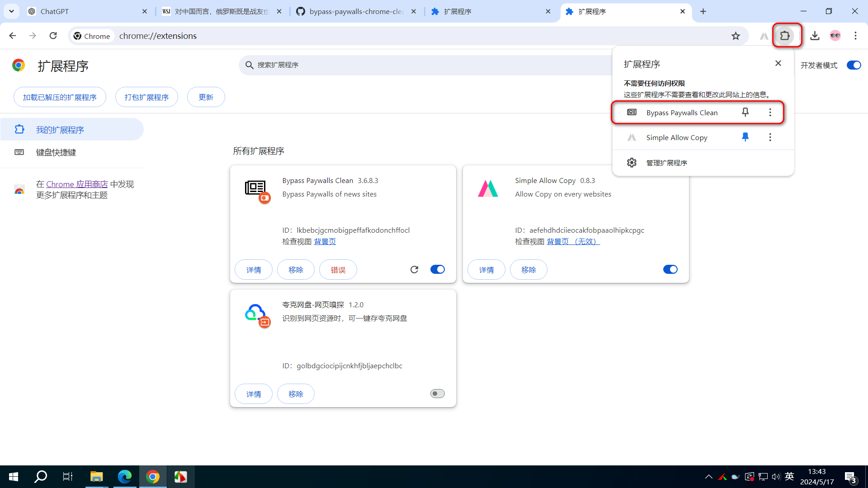Viewport: 868px width, 488px height.
Task: Close the extensions popup panel
Action: (x=778, y=63)
